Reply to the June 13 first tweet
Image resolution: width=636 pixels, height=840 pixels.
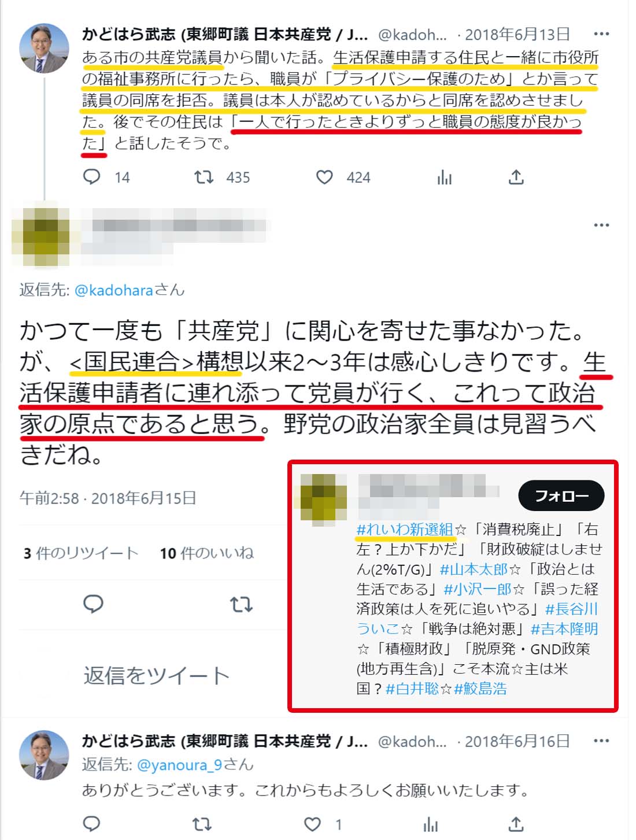point(92,177)
